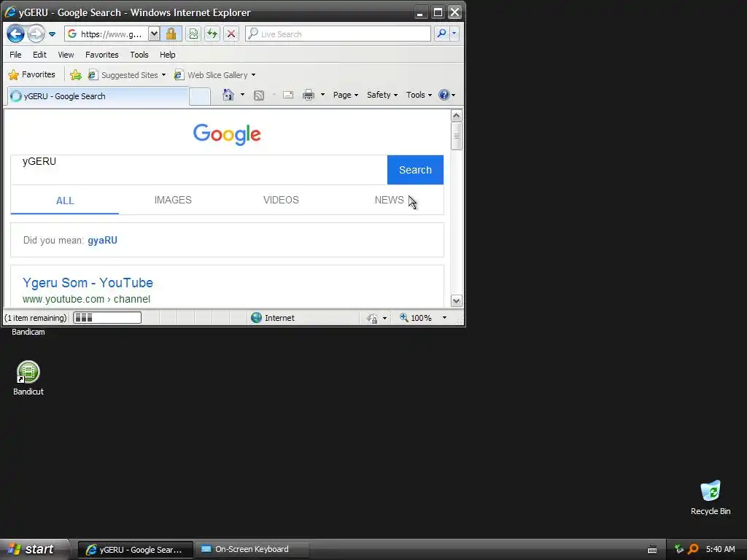Click the Google search box containing yGERU
747x560 pixels.
point(199,169)
